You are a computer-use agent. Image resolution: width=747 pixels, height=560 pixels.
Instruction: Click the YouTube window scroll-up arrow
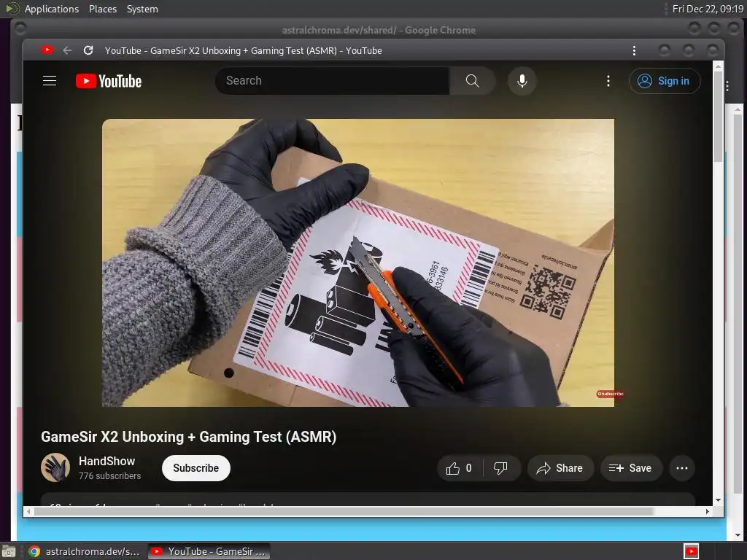[718, 66]
